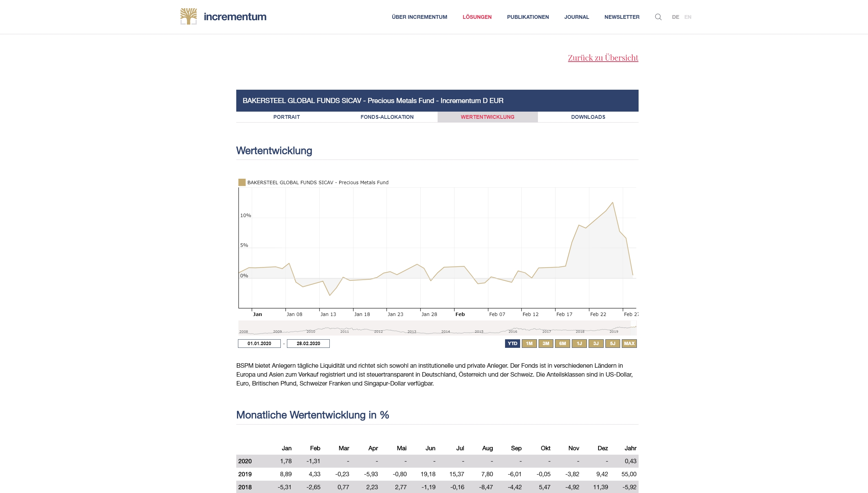Select the 3J range button
Viewport: 868px width, 493px height.
point(596,343)
